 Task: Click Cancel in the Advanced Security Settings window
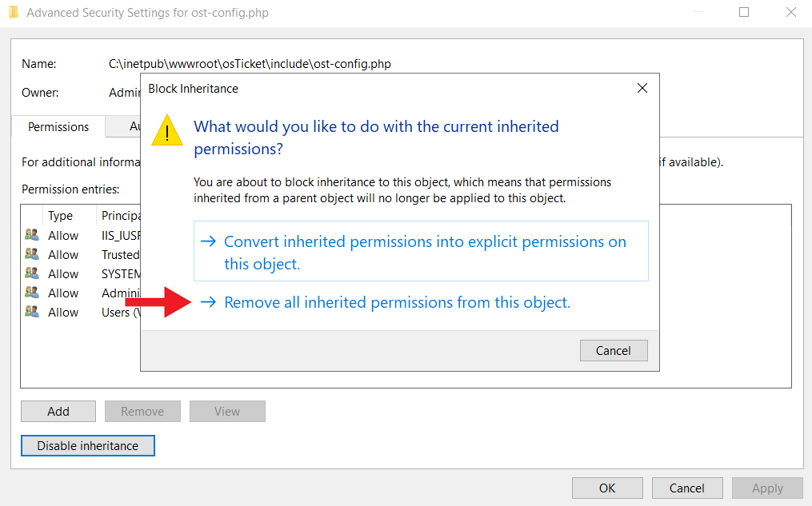click(687, 488)
